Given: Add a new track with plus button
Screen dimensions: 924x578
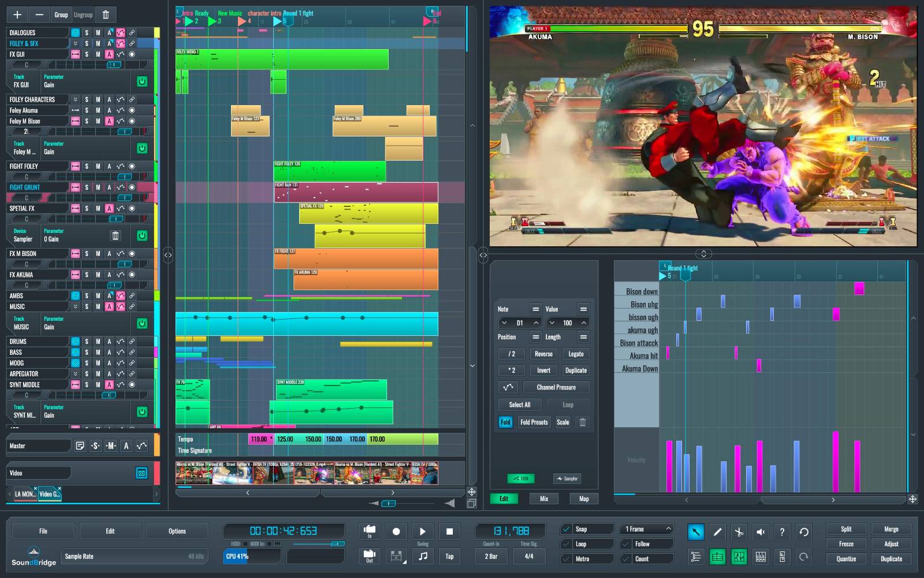Looking at the screenshot, I should click(x=17, y=14).
